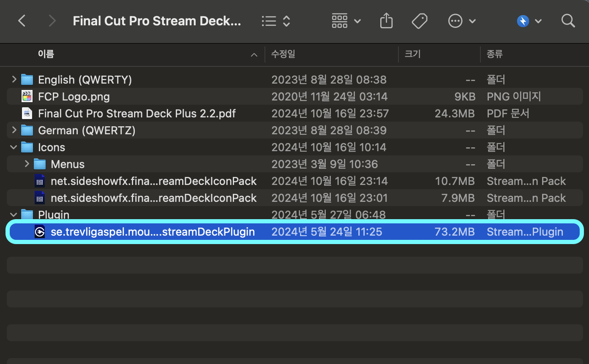
Task: Click the date 2024년 5월 24일 11:25
Action: (327, 232)
